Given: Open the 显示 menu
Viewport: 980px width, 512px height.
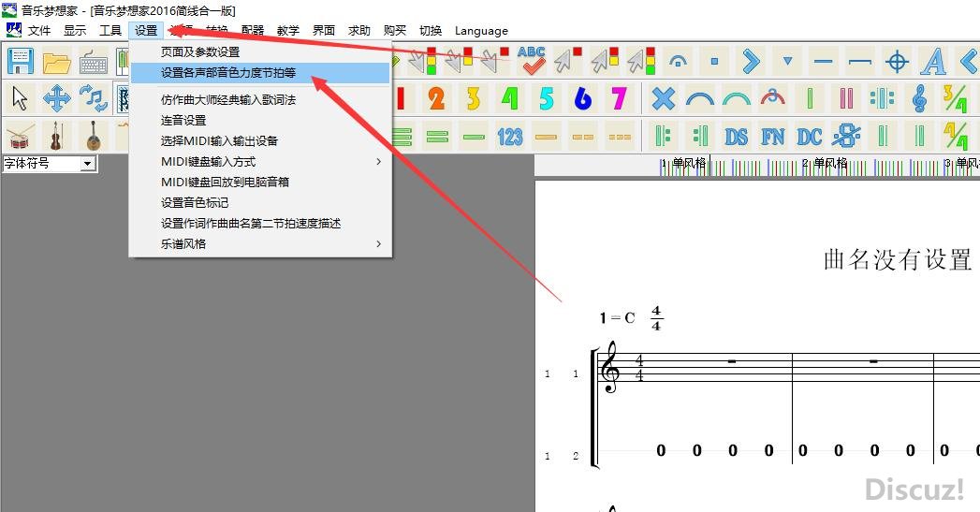Looking at the screenshot, I should (75, 30).
